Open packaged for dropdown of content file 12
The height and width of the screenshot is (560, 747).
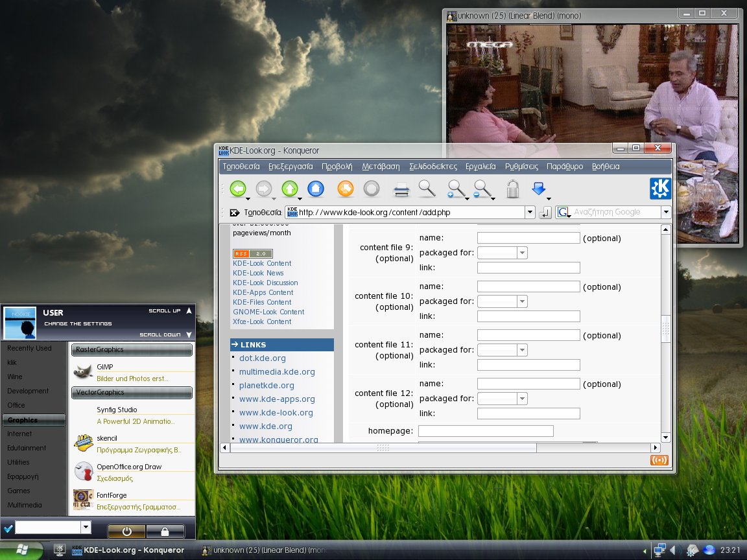522,399
